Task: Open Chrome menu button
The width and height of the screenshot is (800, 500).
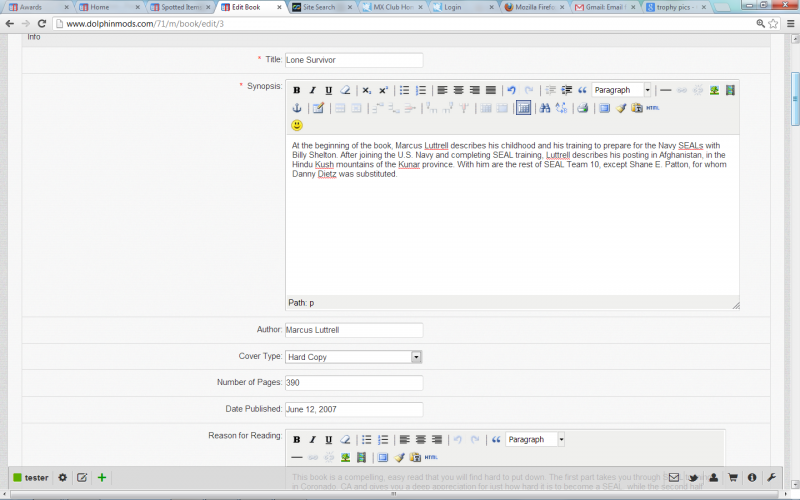Action: coord(790,23)
